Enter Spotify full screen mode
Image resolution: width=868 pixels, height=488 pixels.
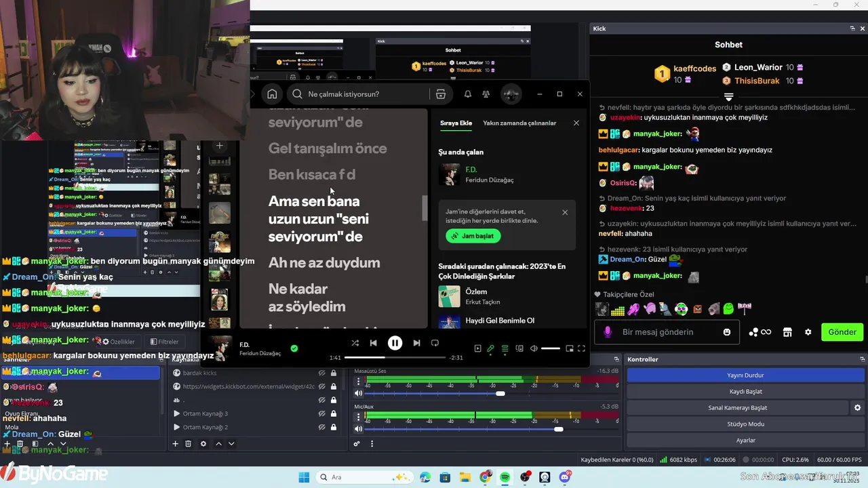click(581, 349)
